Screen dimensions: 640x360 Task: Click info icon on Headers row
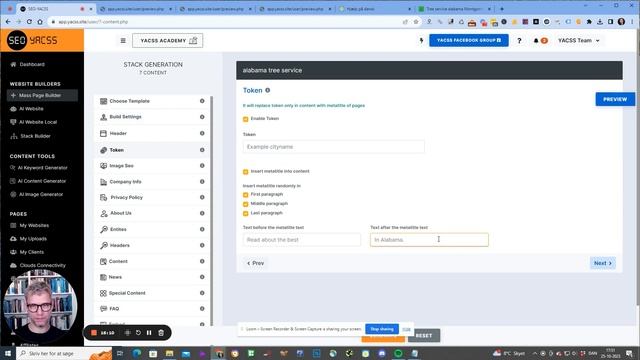[202, 245]
